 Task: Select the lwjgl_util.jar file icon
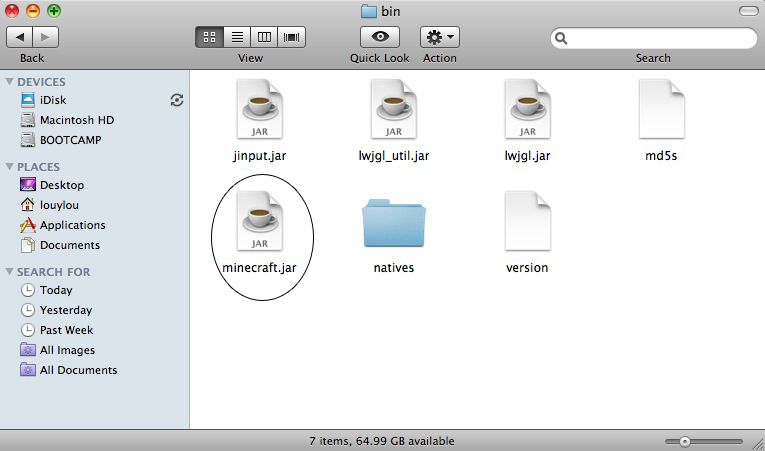[x=394, y=109]
